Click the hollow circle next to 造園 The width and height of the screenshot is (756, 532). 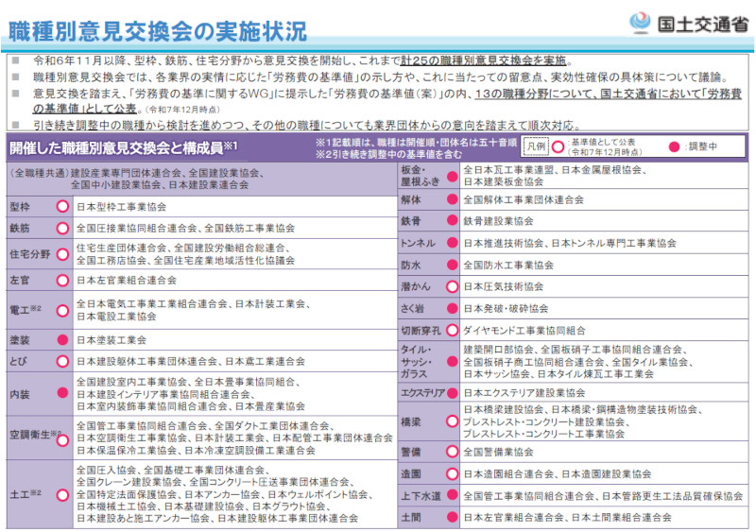(x=453, y=473)
